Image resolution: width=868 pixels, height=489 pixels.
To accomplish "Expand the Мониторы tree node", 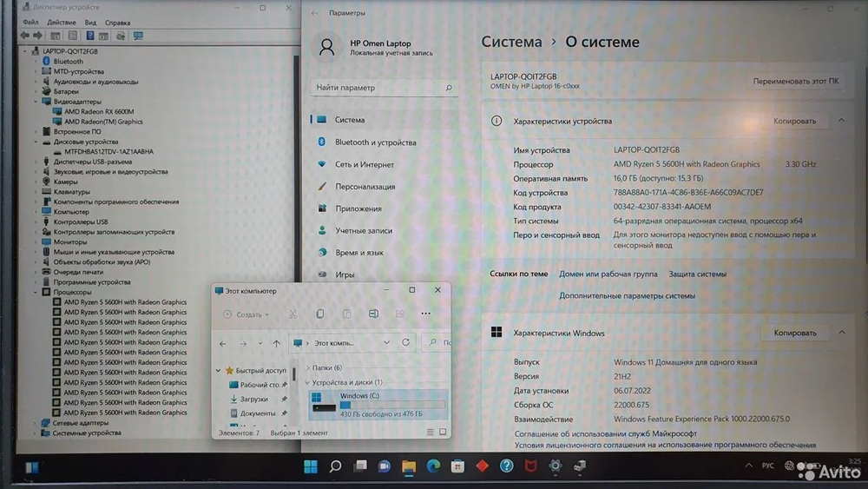I will coord(36,242).
